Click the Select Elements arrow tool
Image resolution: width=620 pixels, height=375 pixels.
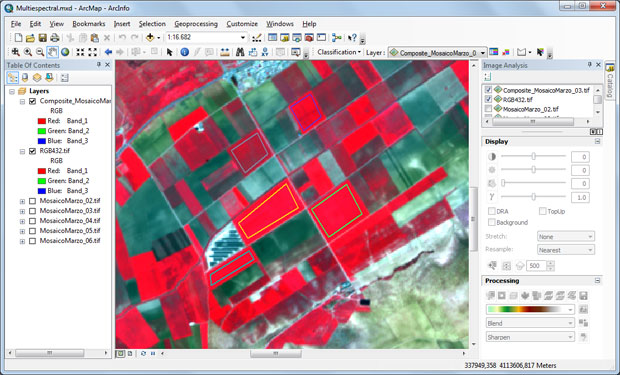coord(169,52)
